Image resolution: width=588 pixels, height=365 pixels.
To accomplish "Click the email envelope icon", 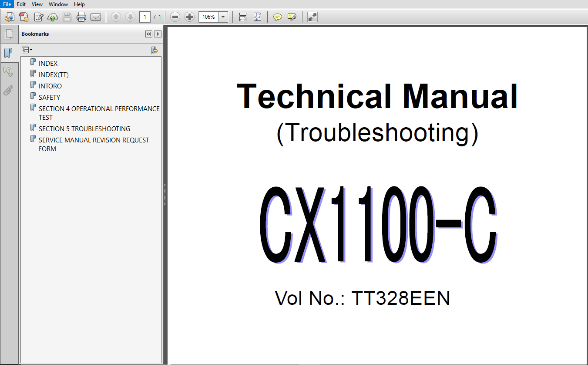I will [x=96, y=17].
